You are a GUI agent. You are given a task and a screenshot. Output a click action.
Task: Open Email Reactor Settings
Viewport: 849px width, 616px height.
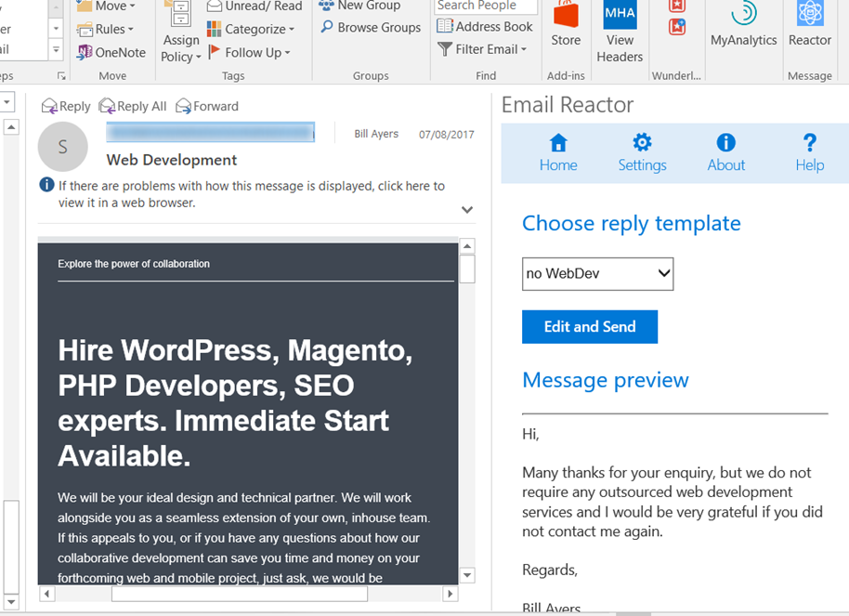coord(642,153)
